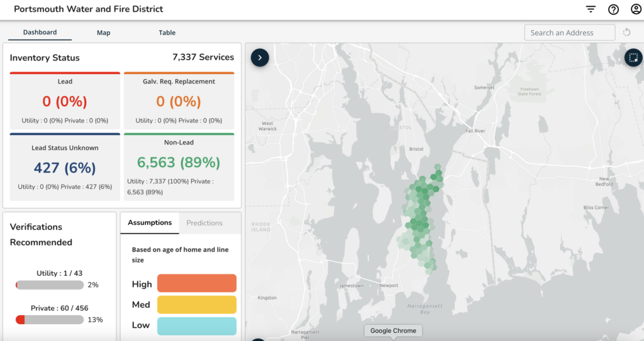Screen dimensions: 644x341
Task: Open the Predictions tab
Action: [x=204, y=223]
